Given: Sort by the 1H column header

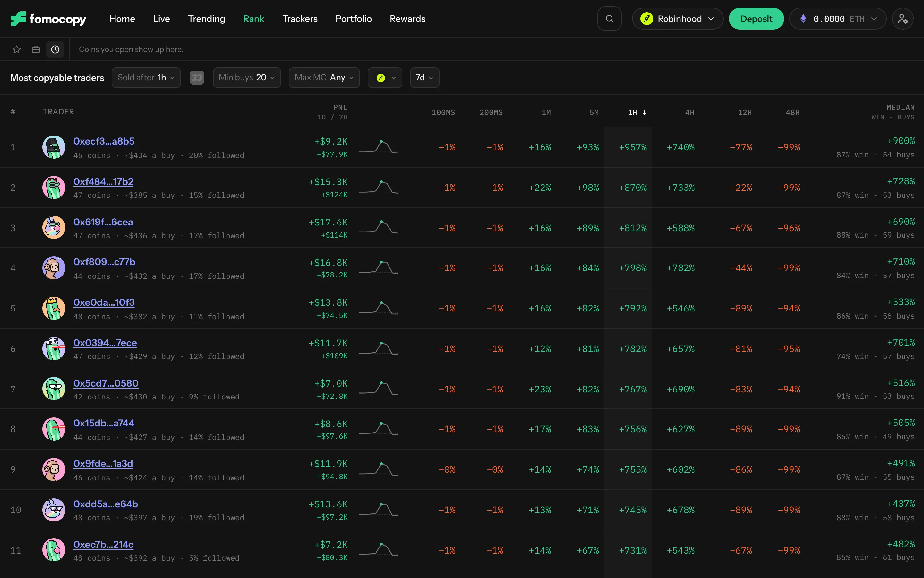Looking at the screenshot, I should click(x=637, y=112).
